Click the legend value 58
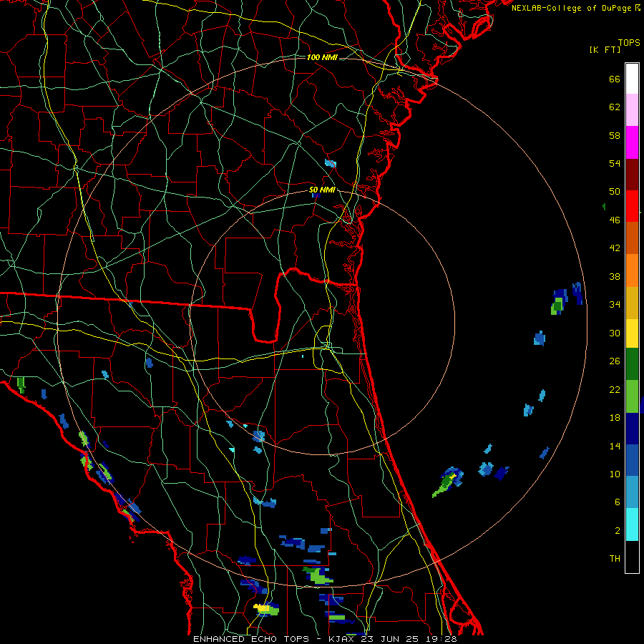644x644 pixels. (x=615, y=135)
